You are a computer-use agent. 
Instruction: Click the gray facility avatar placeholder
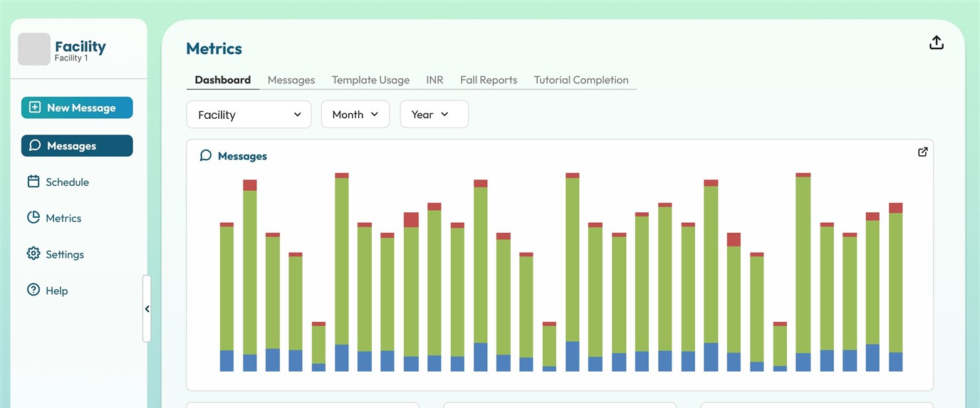pyautogui.click(x=34, y=49)
